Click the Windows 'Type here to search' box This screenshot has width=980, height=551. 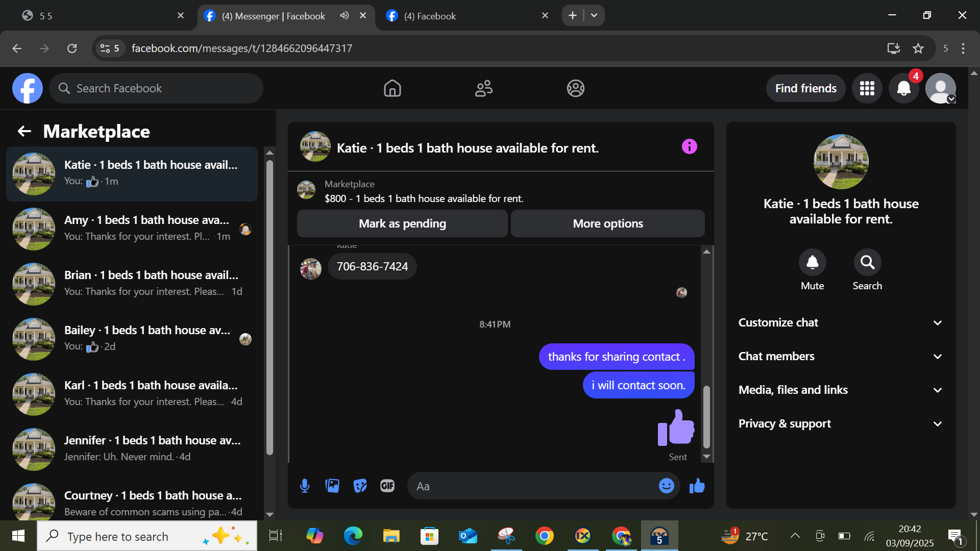point(147,536)
